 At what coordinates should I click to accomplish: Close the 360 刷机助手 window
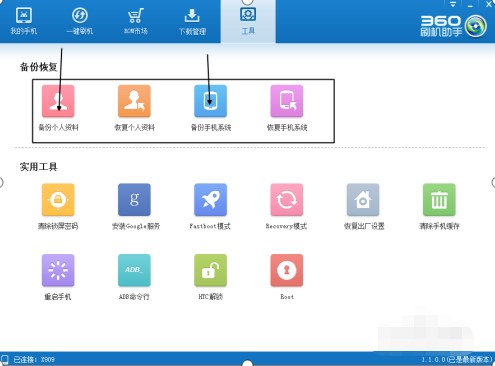[x=489, y=4]
